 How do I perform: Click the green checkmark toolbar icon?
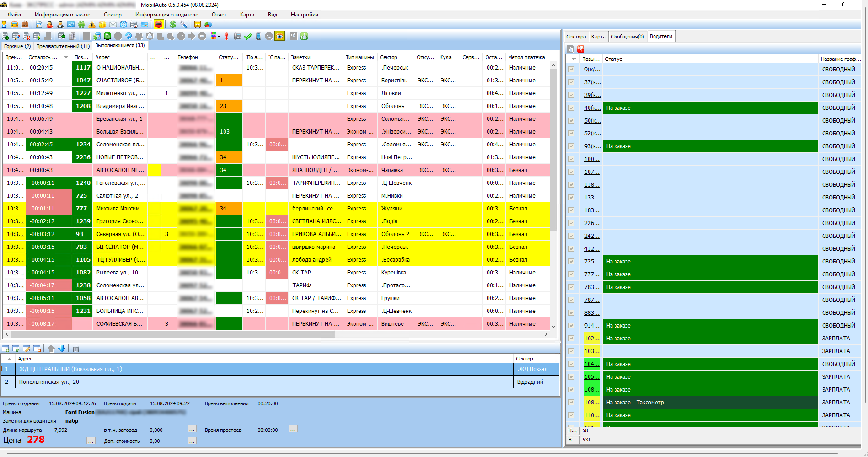click(248, 36)
